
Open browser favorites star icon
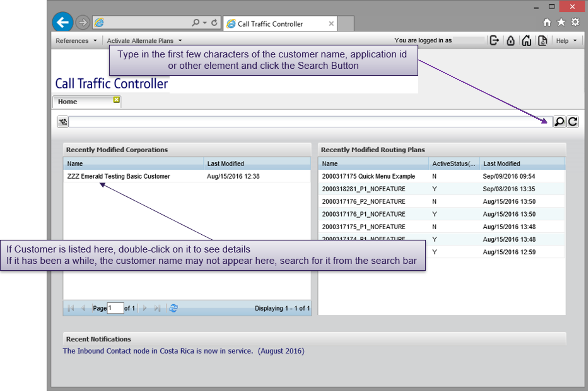coord(561,22)
